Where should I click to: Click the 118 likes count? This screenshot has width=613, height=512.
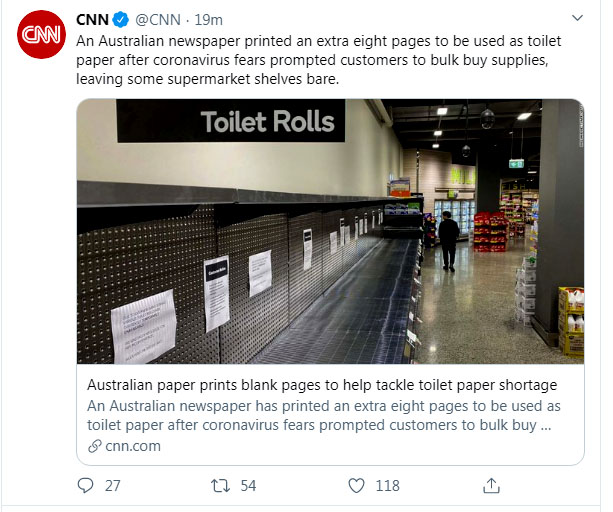386,486
